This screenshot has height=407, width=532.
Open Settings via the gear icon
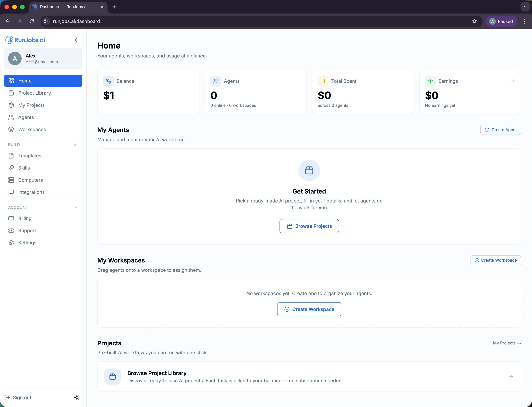(11, 243)
